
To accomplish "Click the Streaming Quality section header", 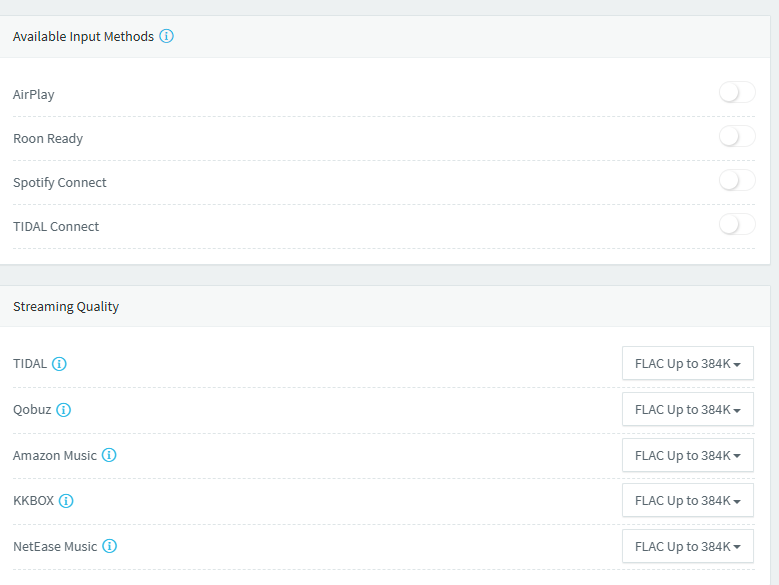I will [66, 307].
